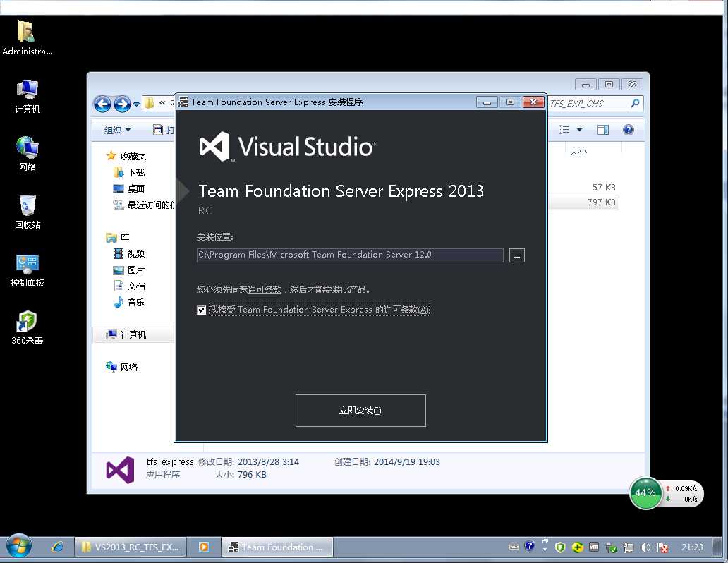Click the tfs_express icon in details pane
Screen dimensions: 728x563
pyautogui.click(x=120, y=470)
